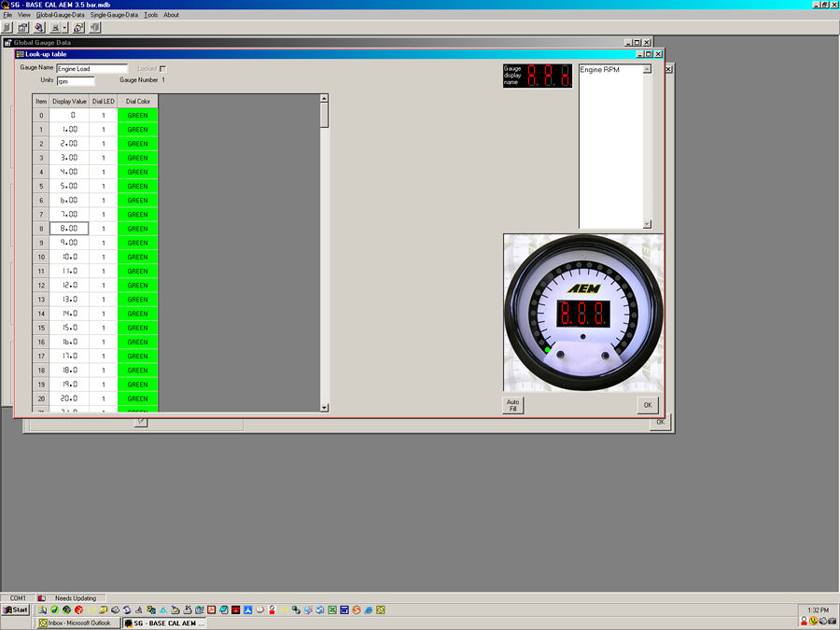
Task: Click the Auto Fill button
Action: coord(512,405)
